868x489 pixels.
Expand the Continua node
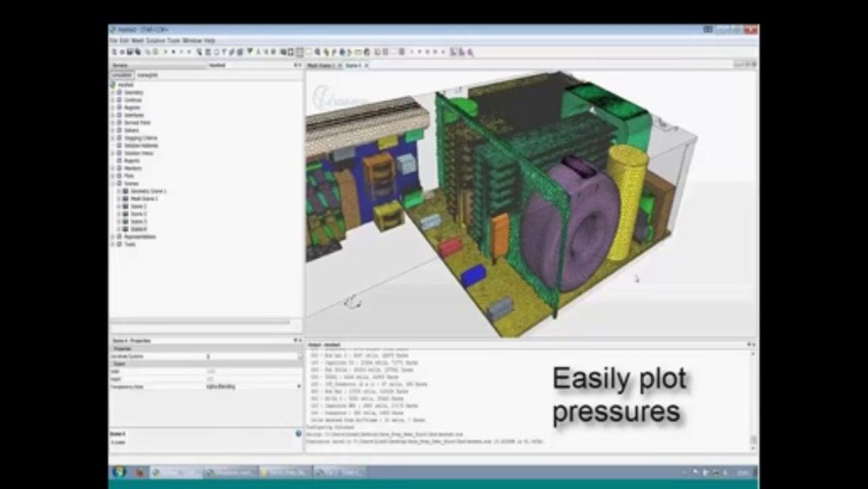113,100
